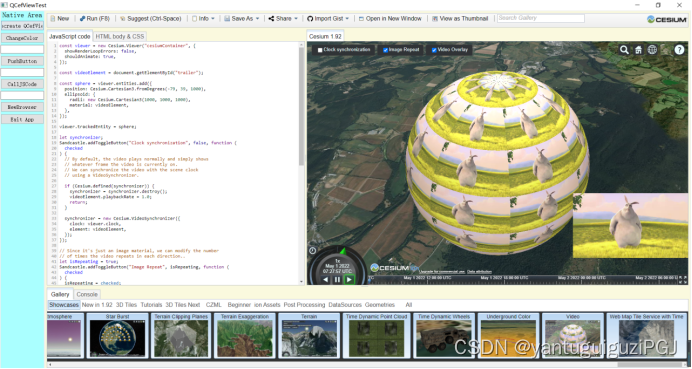
Task: Click the Cesium ion logo in viewer
Action: click(394, 267)
